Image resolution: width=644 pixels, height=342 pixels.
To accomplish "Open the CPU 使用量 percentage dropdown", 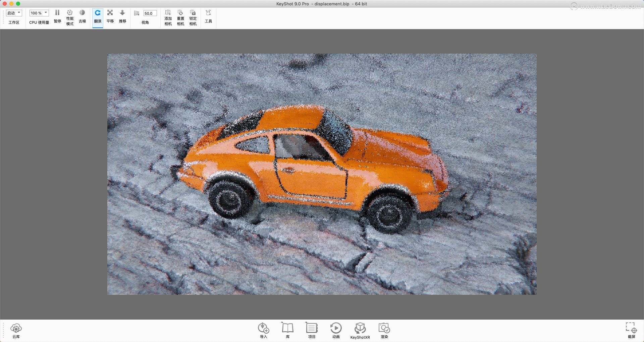I will pos(39,13).
